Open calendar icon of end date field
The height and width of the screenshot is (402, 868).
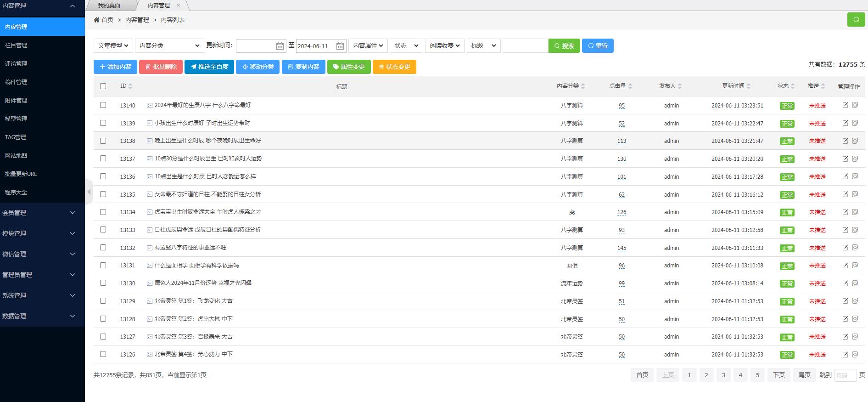tap(340, 46)
